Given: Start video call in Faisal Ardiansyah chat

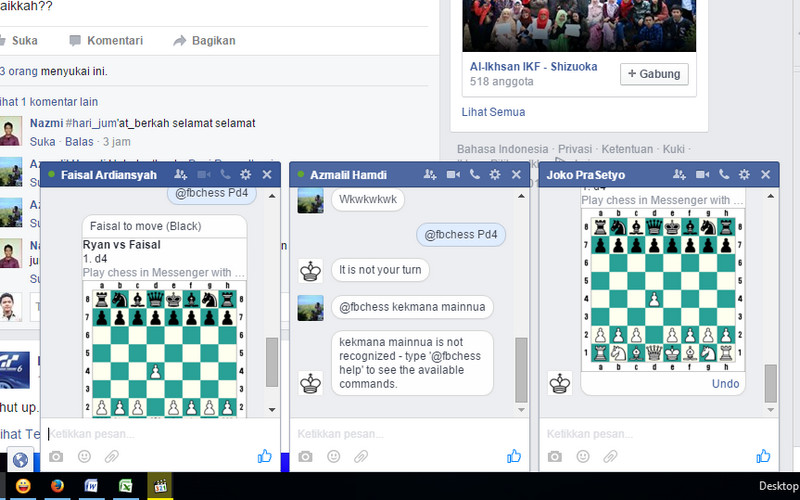Looking at the screenshot, I should [204, 174].
